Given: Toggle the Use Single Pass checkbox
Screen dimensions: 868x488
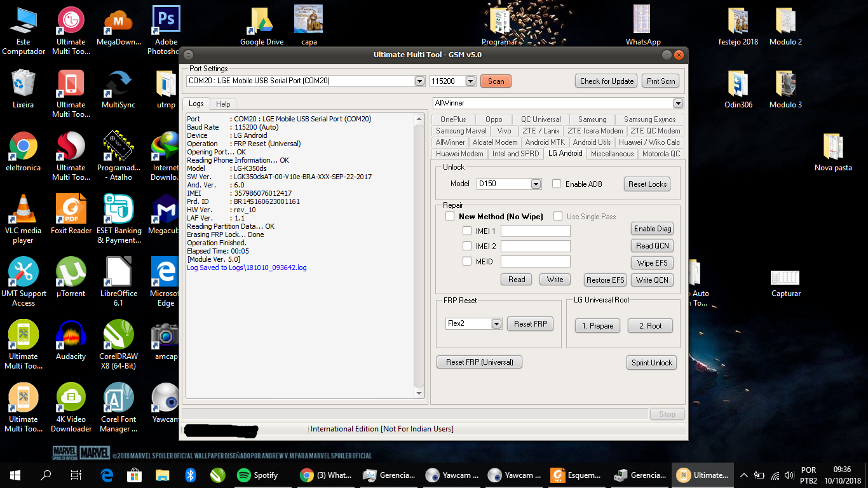Looking at the screenshot, I should click(x=558, y=216).
